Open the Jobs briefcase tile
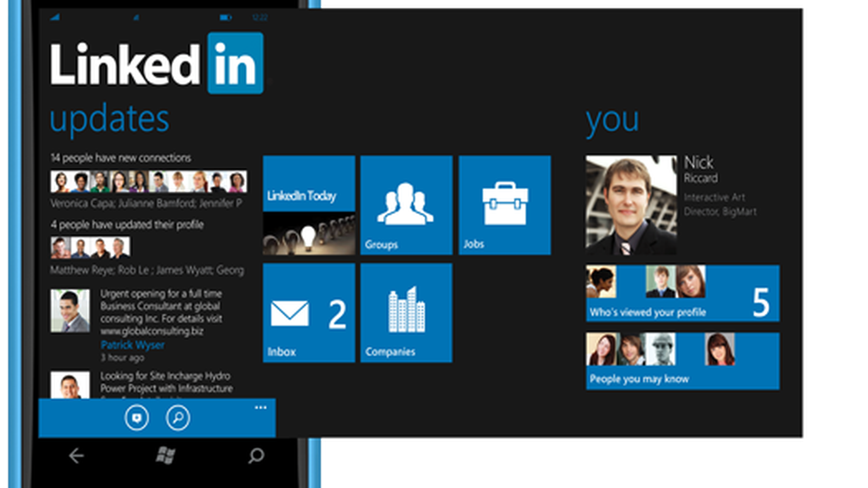 click(505, 205)
